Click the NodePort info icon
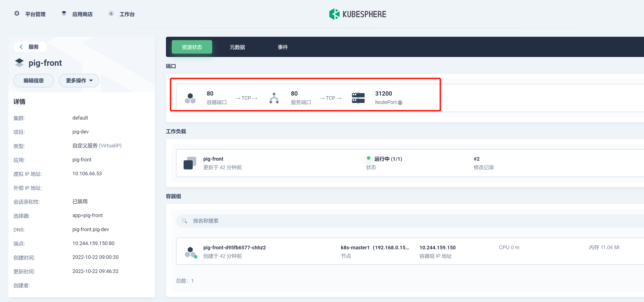Screen dimensions: 644x302 tap(400, 103)
